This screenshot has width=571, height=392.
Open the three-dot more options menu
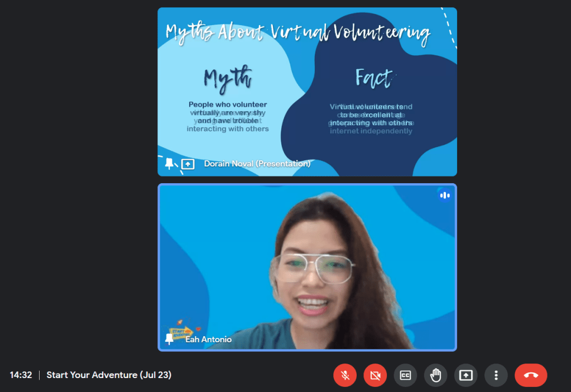pyautogui.click(x=496, y=375)
